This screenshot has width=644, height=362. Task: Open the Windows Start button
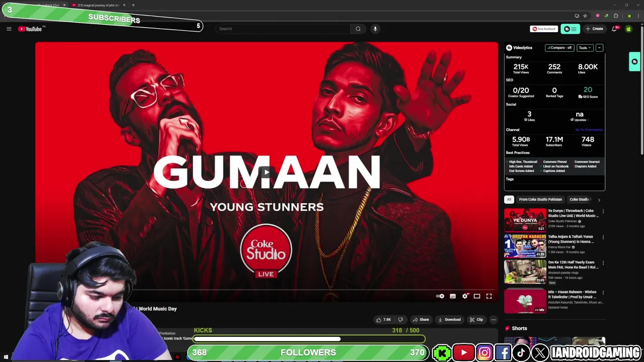(6, 357)
